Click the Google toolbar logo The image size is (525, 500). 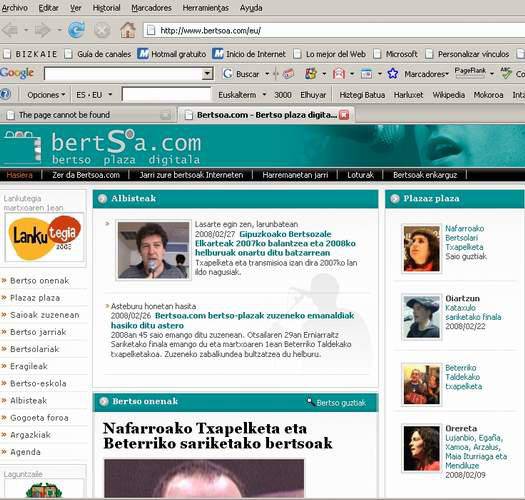[x=17, y=73]
